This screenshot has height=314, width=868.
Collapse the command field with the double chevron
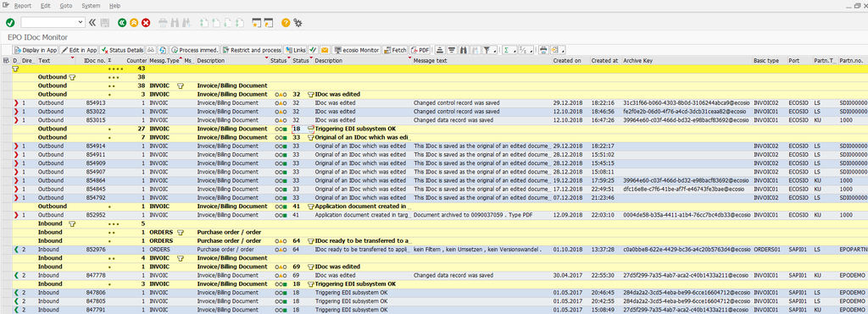coord(92,23)
